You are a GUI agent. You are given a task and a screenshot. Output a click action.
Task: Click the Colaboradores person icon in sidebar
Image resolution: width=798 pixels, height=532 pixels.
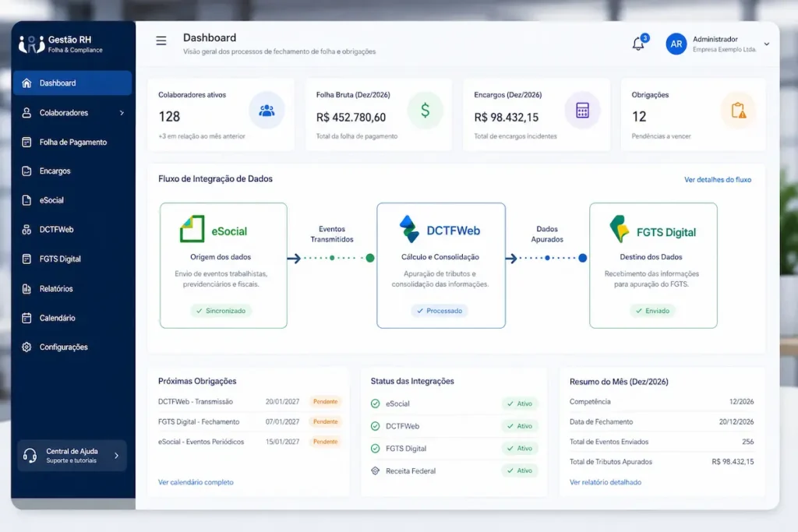tap(26, 112)
